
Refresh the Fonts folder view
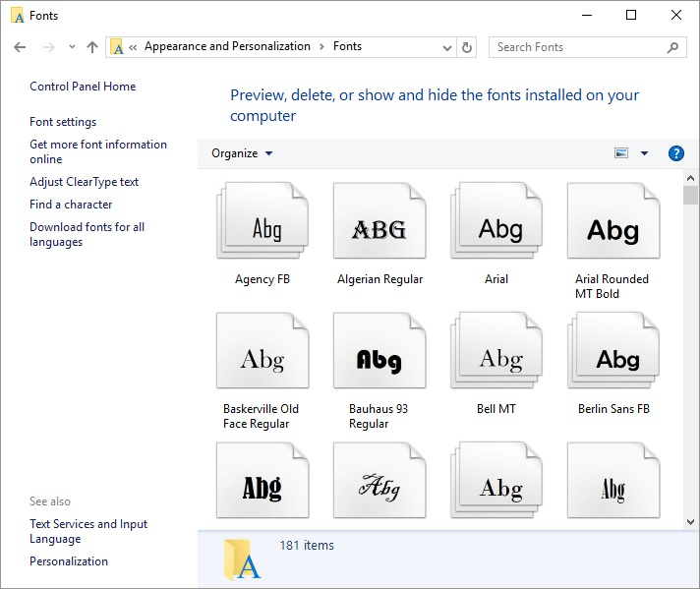pyautogui.click(x=467, y=47)
